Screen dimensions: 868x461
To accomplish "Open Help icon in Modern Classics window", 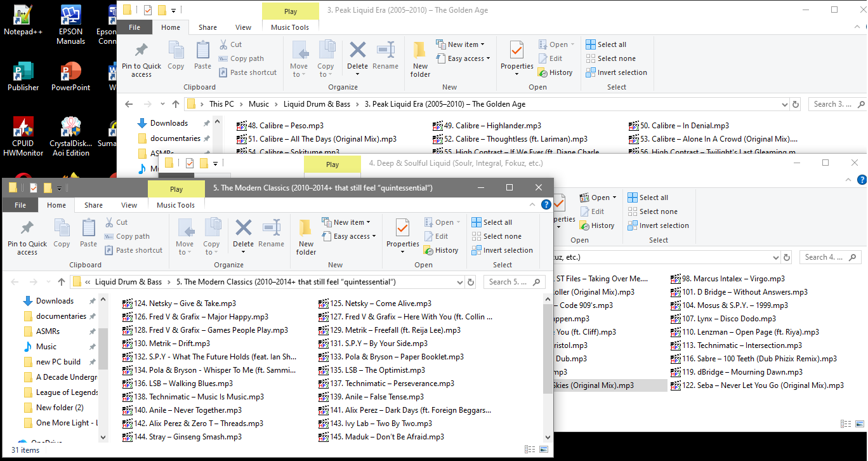I will click(x=546, y=204).
